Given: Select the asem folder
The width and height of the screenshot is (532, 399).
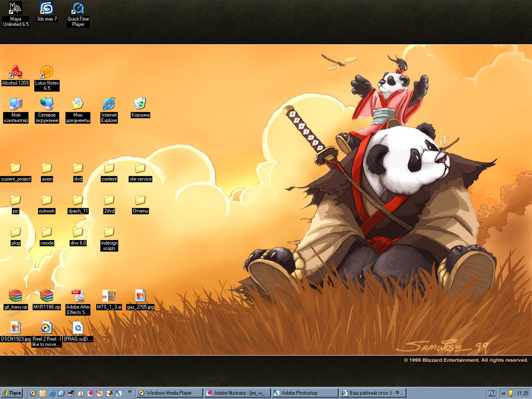Looking at the screenshot, I should coord(47,172).
